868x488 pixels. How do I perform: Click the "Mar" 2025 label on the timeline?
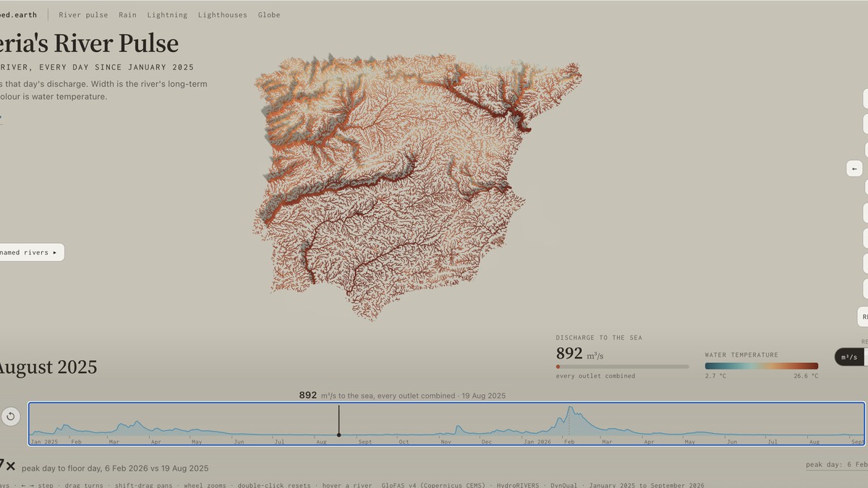(x=114, y=442)
